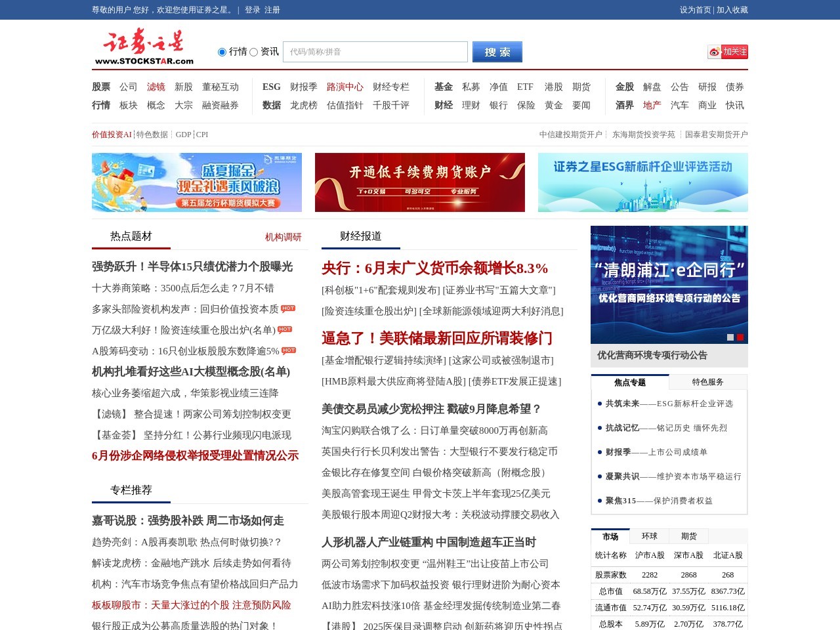Switch to the 机构调研 tab
Screen dimensions: 840x630
coord(282,237)
